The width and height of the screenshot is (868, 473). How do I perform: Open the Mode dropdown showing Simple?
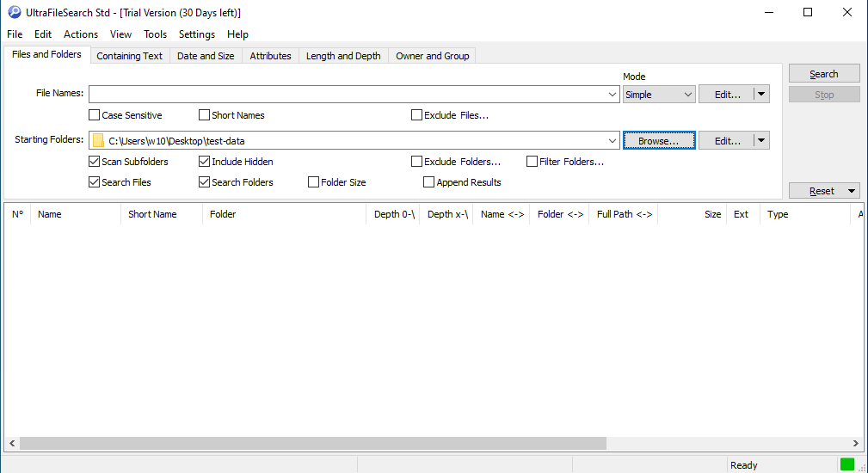click(659, 95)
